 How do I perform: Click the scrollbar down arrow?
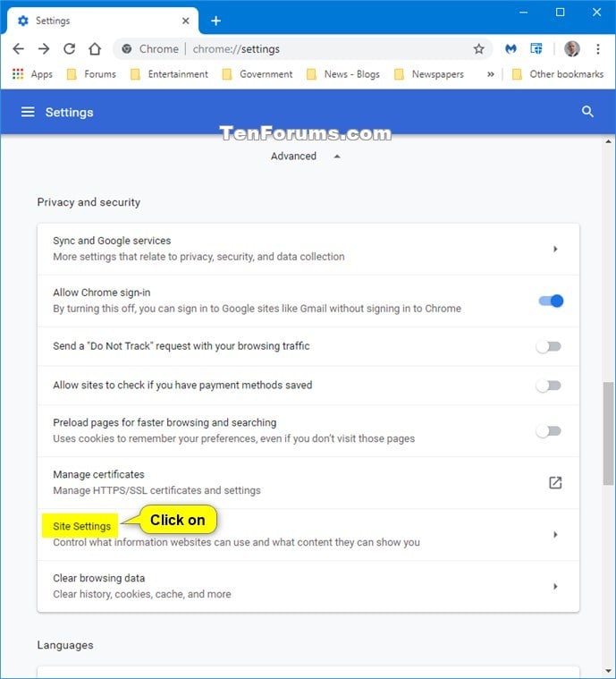coord(608,671)
